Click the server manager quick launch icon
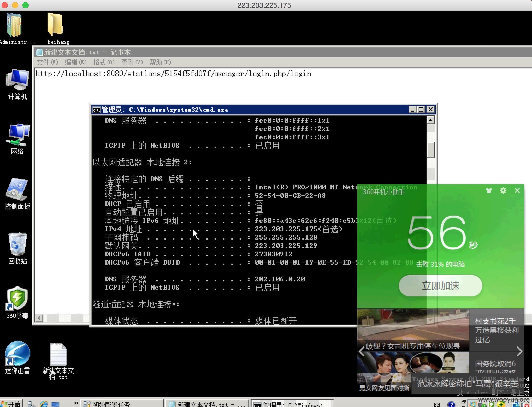Image resolution: width=532 pixels, height=407 pixels. coord(32,404)
